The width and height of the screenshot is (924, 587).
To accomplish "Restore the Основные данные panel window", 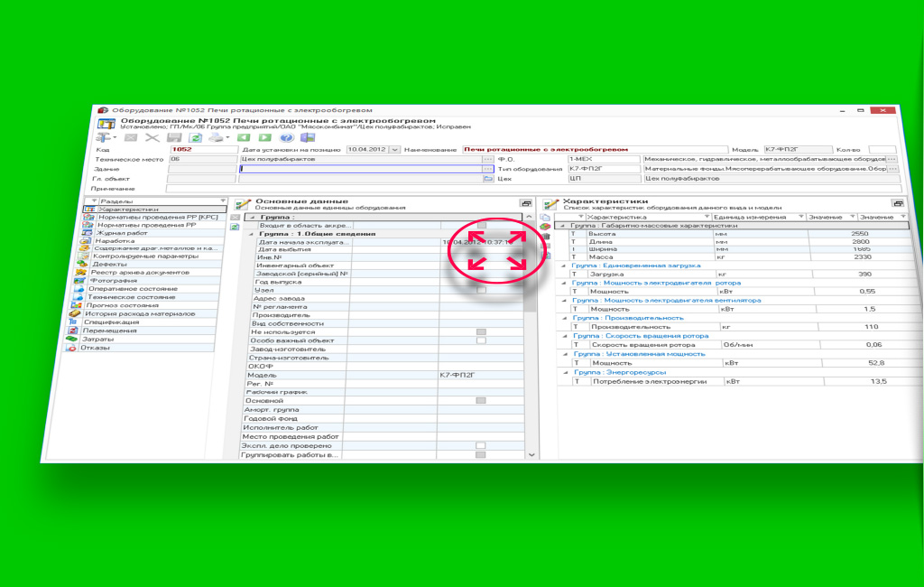I will point(526,203).
